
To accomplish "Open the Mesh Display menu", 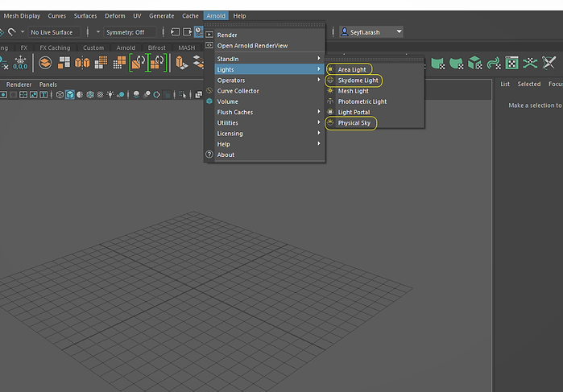I will pos(22,16).
